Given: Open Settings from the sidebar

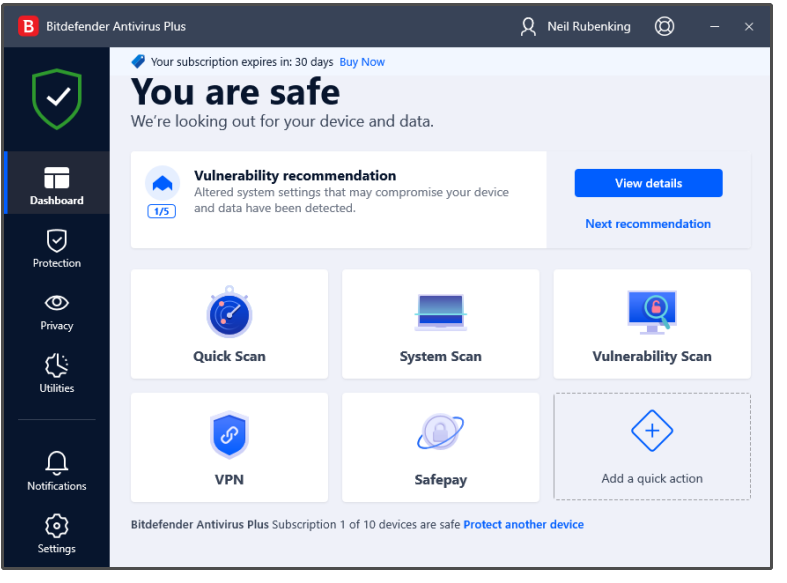Looking at the screenshot, I should [x=57, y=533].
